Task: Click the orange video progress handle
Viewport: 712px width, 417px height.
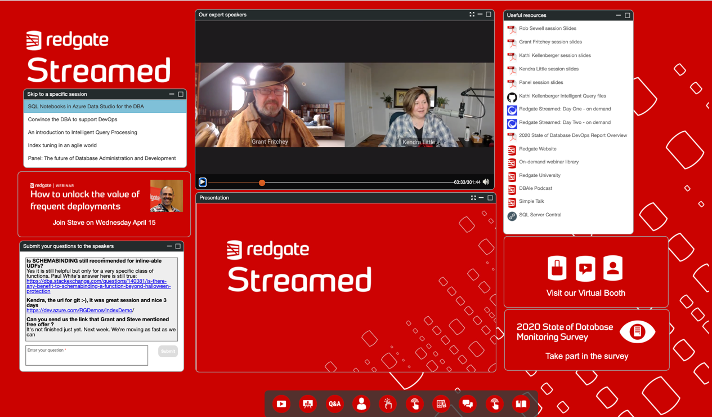Action: pos(262,183)
